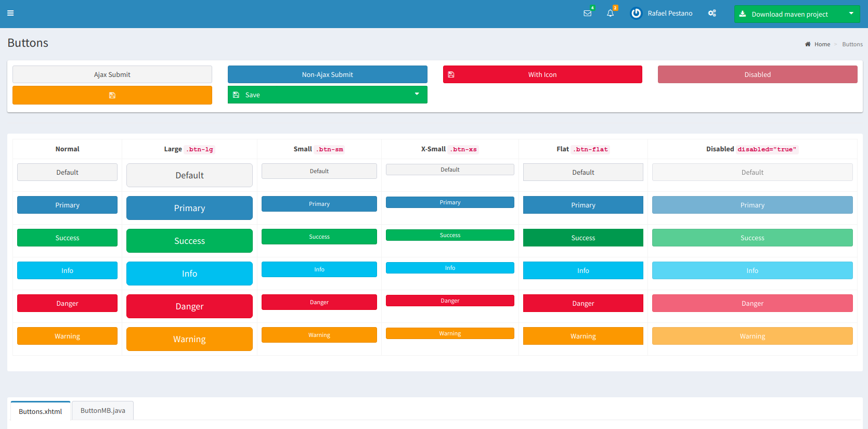Click the X-Small Default button
The image size is (868, 429).
[x=450, y=170]
